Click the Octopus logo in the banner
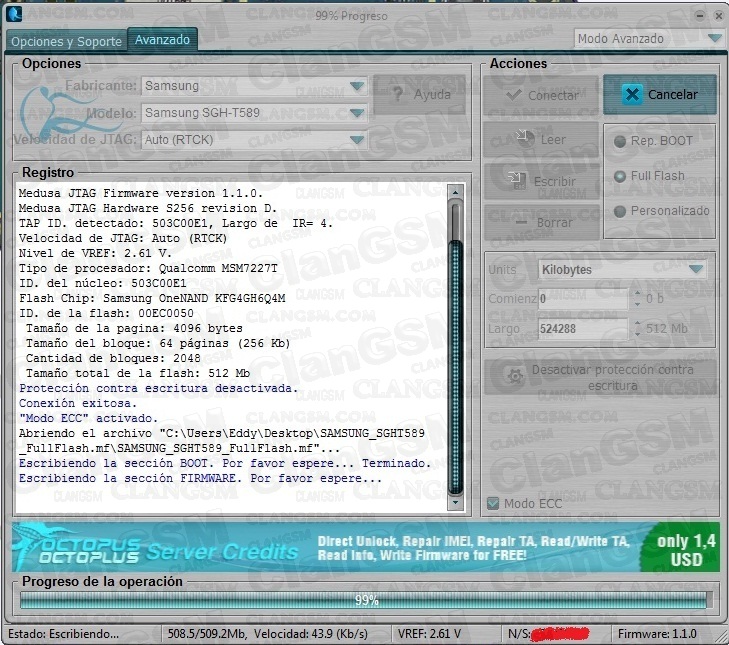729x645 pixels. point(77,547)
